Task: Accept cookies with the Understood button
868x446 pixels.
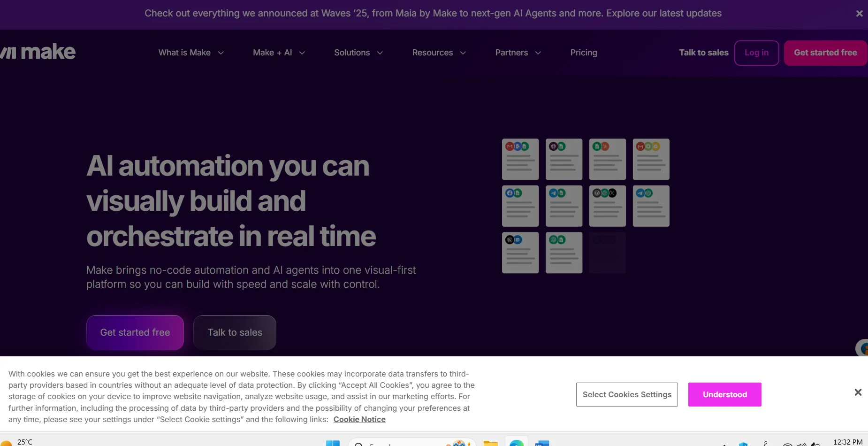Action: (724, 394)
